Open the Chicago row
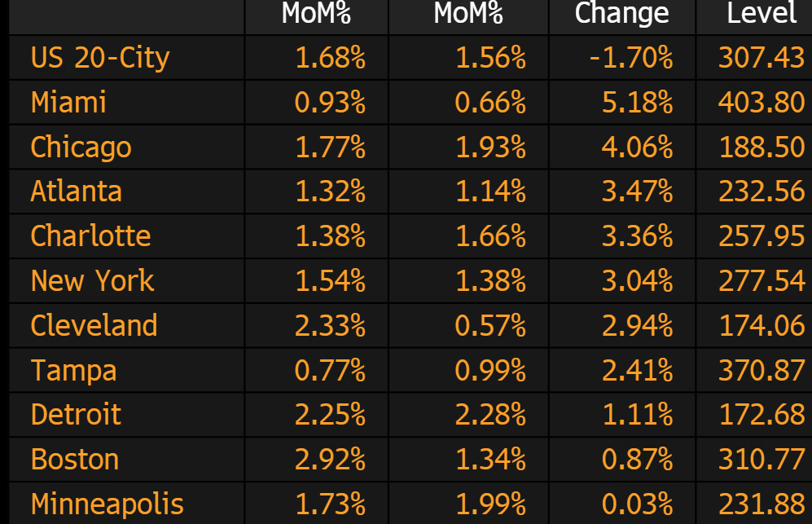This screenshot has width=812, height=524. click(x=81, y=148)
